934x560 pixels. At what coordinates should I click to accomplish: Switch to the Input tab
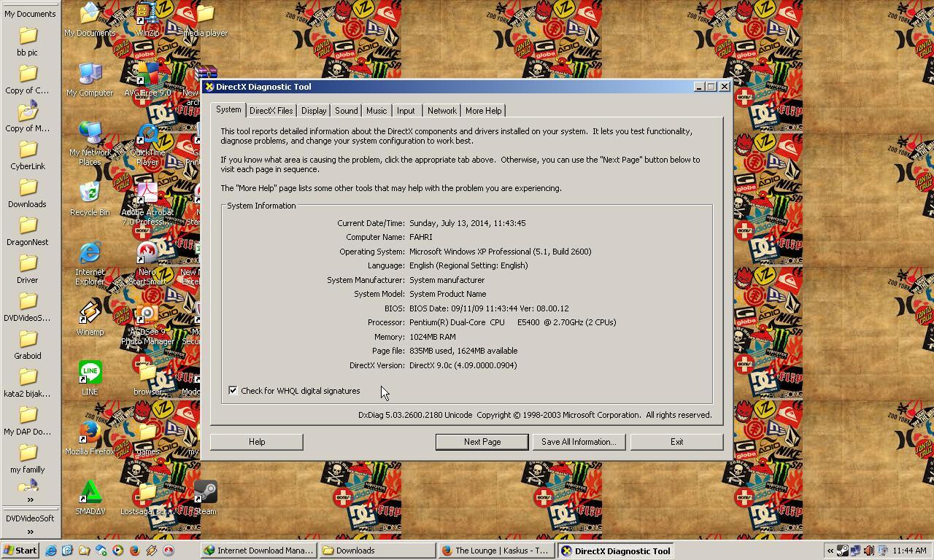[x=406, y=111]
